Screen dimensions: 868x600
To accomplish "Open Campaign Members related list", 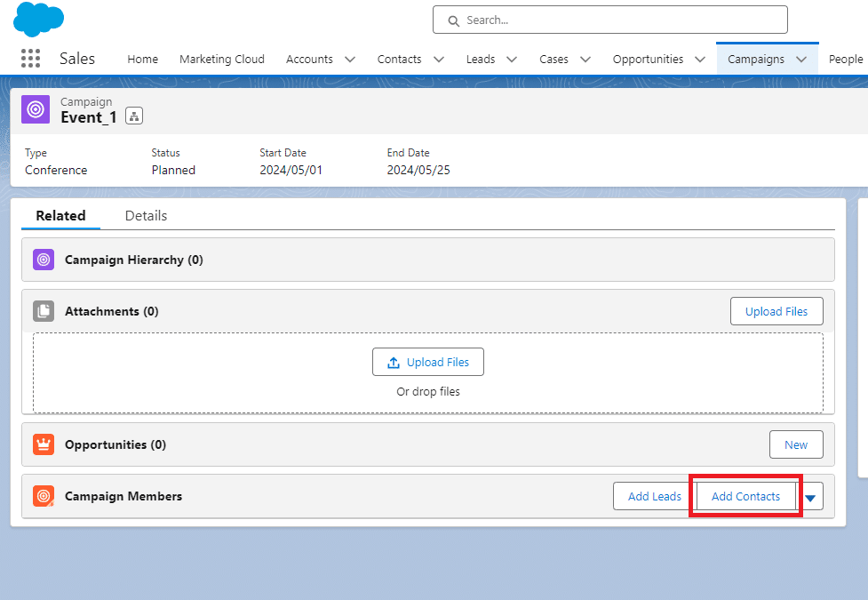I will point(123,496).
